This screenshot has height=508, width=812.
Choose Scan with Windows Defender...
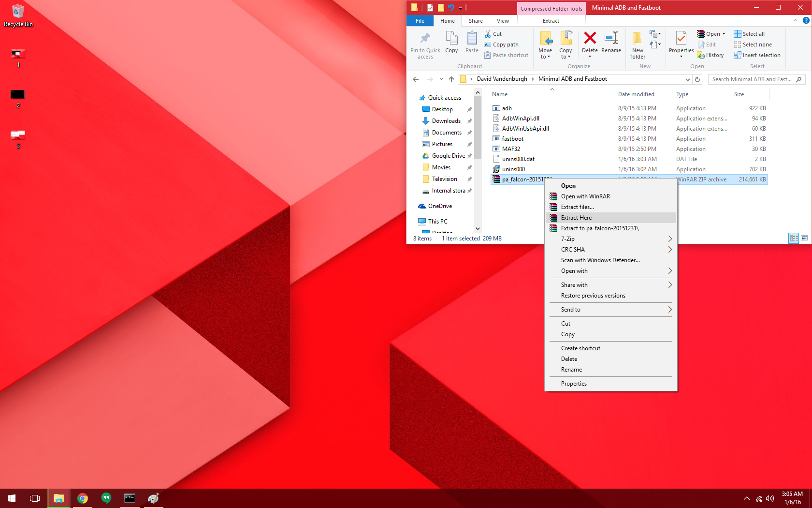[x=611, y=260]
